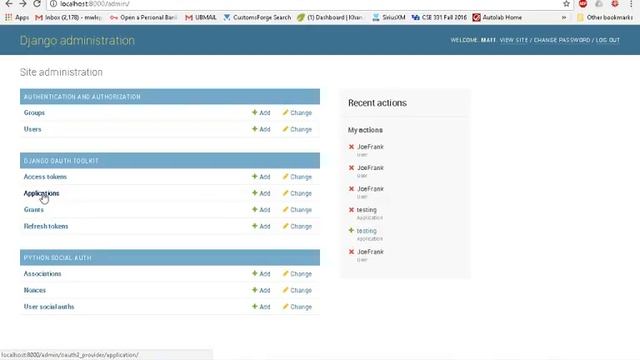Add a new User
The width and height of the screenshot is (640, 360).
[261, 129]
